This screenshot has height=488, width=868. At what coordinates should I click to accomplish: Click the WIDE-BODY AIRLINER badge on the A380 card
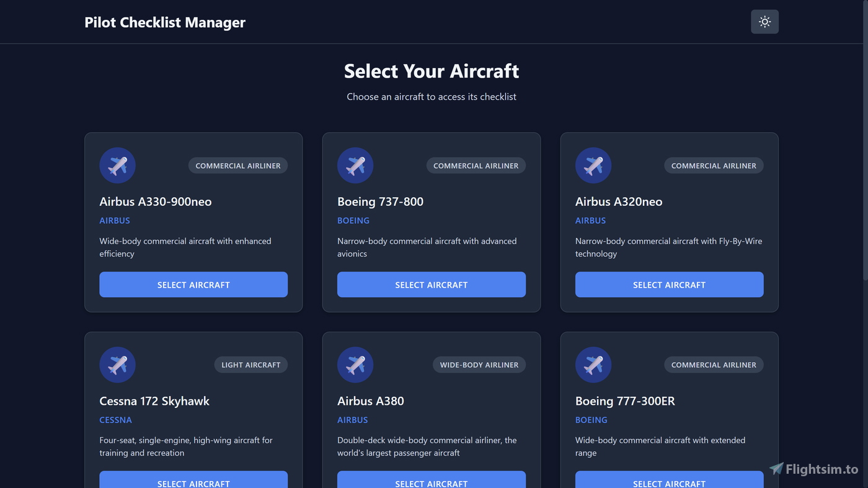[479, 365]
